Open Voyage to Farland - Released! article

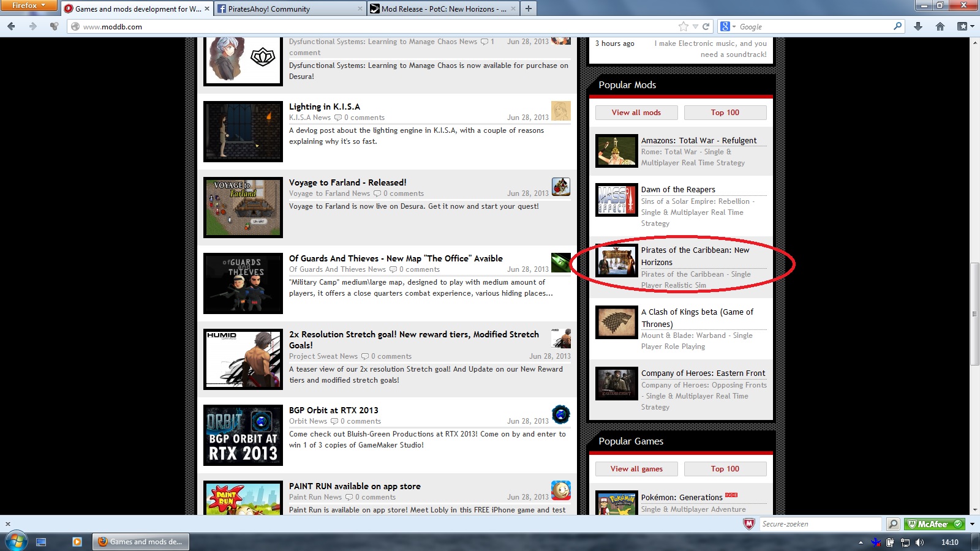(347, 182)
